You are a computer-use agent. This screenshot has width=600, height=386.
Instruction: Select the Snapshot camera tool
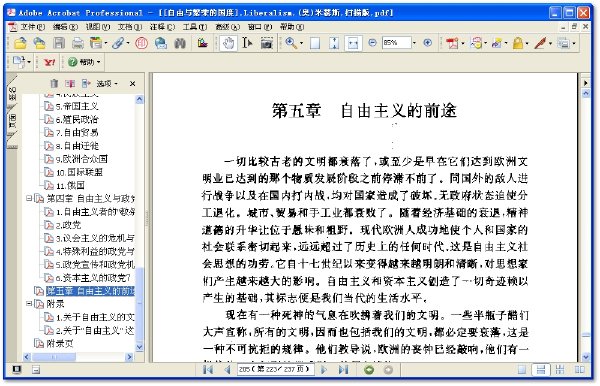point(266,43)
